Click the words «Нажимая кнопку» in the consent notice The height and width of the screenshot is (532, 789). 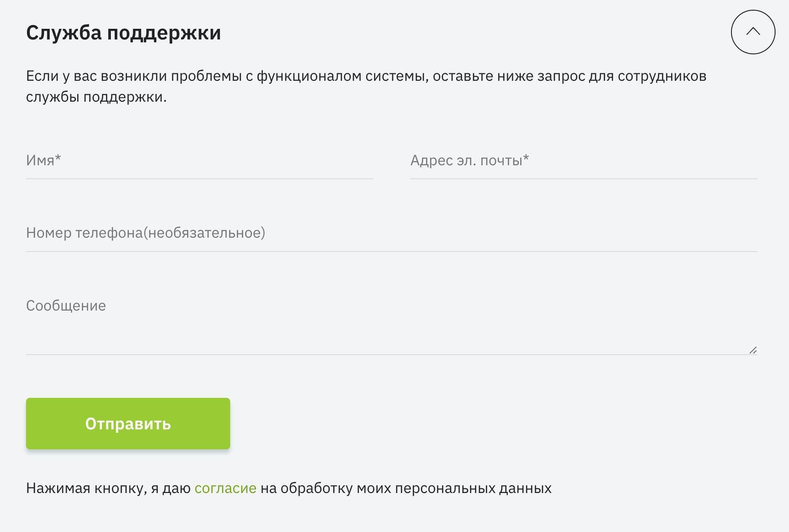pyautogui.click(x=86, y=488)
